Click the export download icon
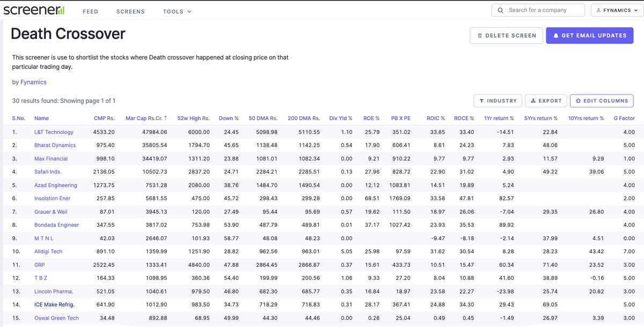 click(x=535, y=100)
